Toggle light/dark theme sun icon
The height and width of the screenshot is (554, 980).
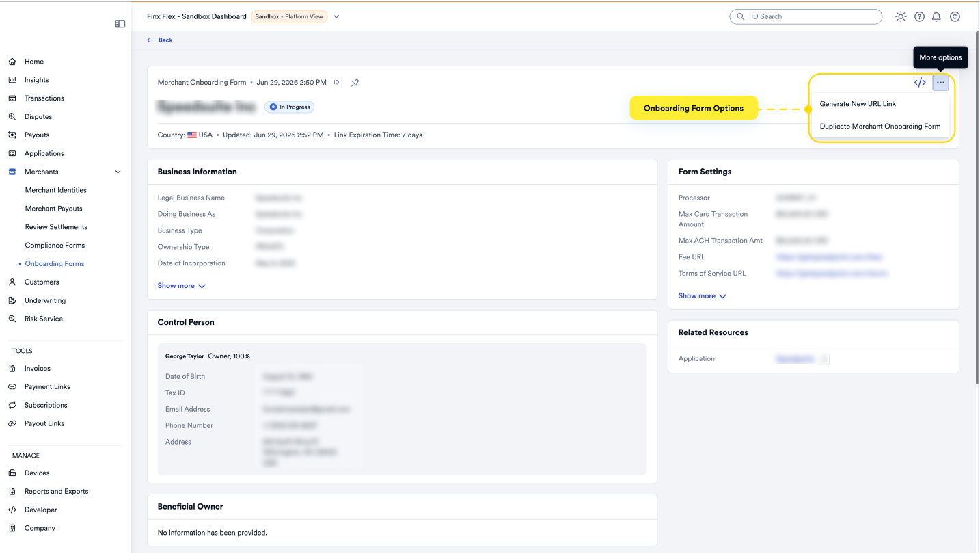pos(901,16)
